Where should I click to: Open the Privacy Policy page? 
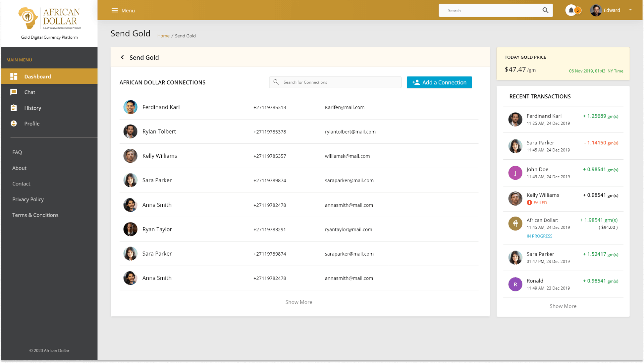click(28, 199)
